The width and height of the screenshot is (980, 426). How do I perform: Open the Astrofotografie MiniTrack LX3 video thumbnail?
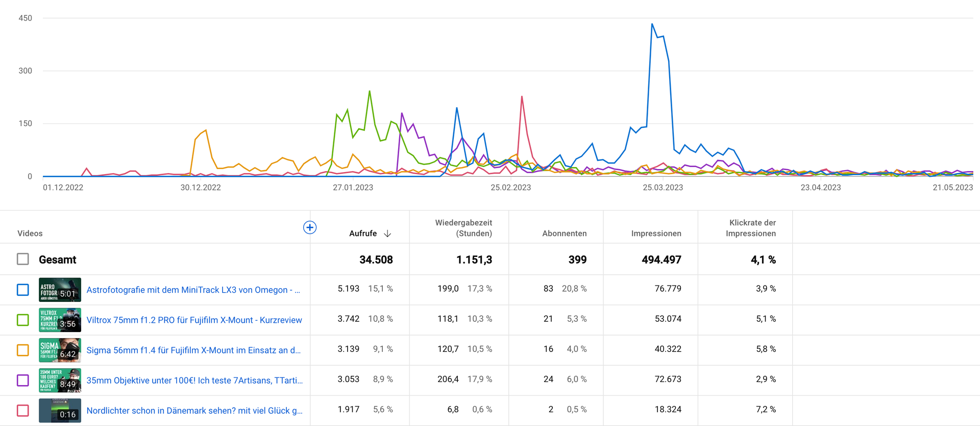(60, 290)
